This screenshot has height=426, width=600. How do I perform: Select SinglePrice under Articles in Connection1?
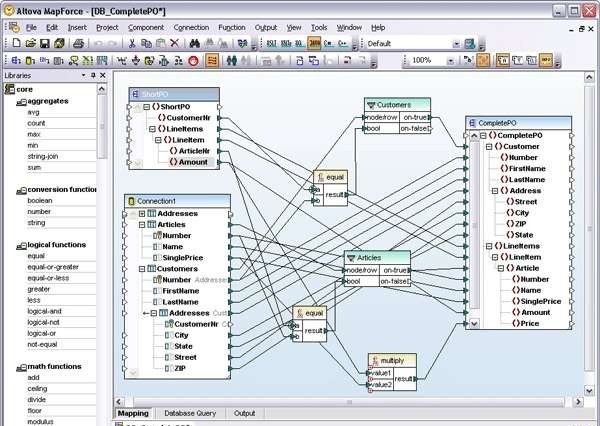point(183,258)
